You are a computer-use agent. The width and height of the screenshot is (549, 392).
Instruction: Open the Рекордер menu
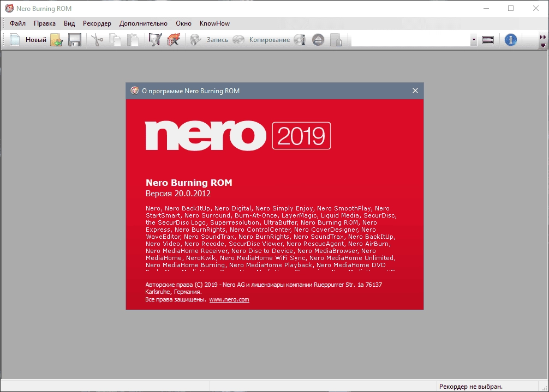[97, 23]
